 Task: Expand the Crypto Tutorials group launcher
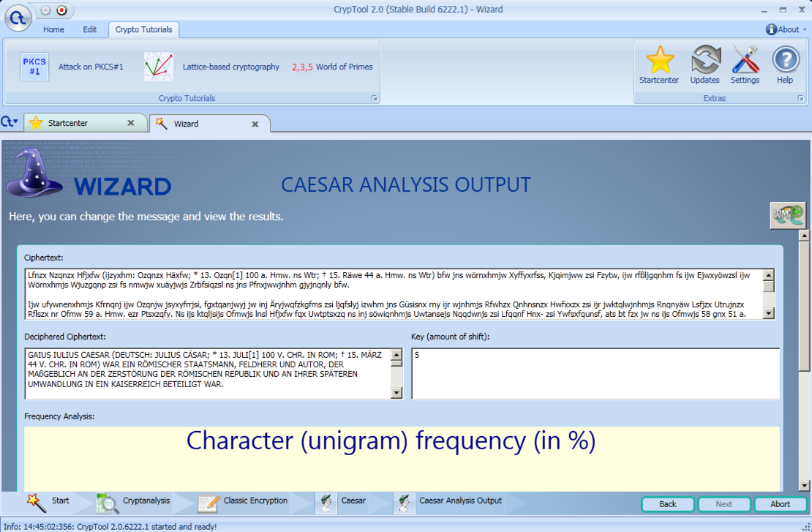pos(375,98)
